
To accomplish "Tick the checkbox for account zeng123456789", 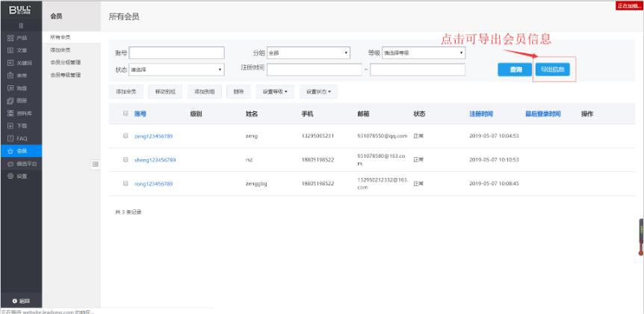I will (126, 135).
